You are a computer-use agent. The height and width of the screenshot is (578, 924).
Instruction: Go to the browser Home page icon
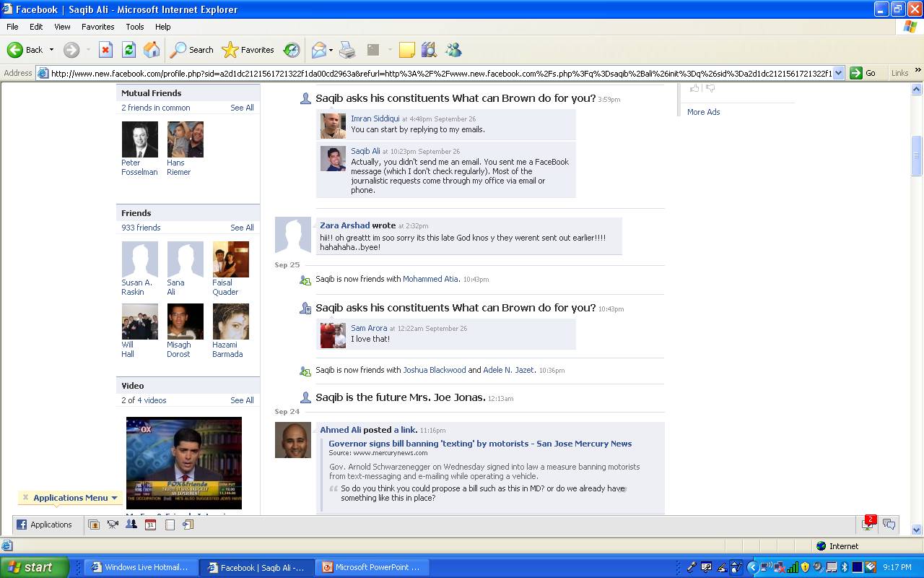(x=152, y=50)
